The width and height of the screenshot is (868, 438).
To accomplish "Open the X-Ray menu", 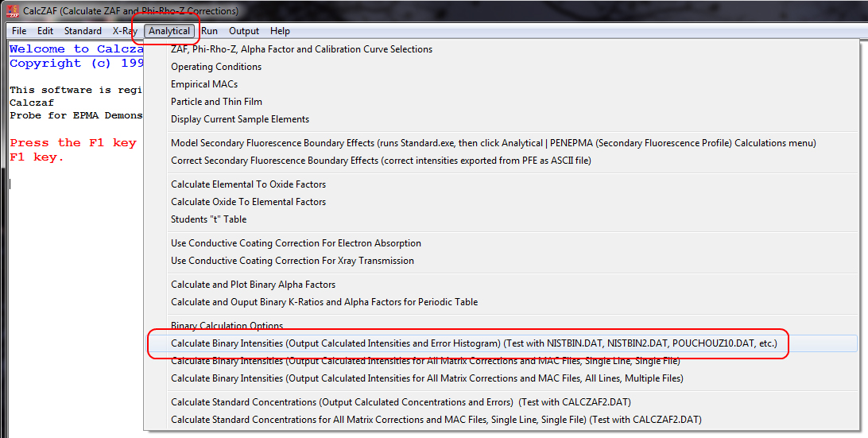I will tap(125, 31).
